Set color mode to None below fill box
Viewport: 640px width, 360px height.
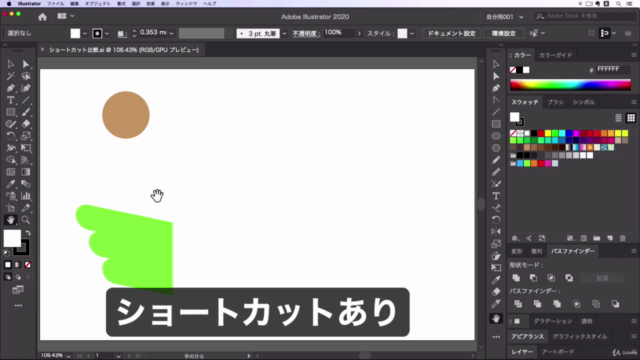pos(27,265)
